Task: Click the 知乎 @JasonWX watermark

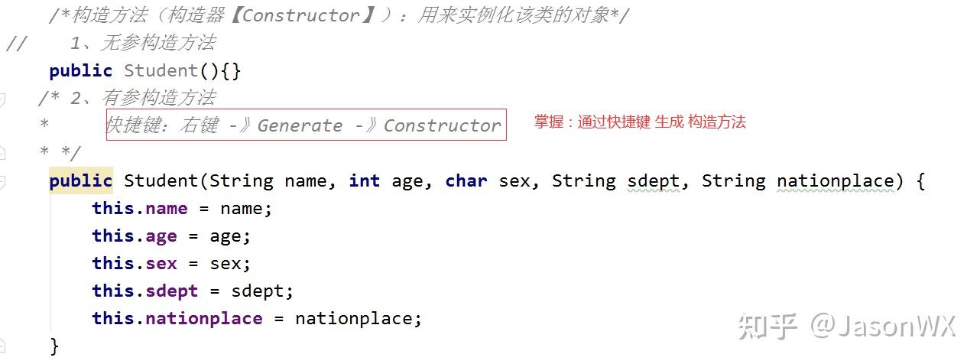Action: [846, 327]
